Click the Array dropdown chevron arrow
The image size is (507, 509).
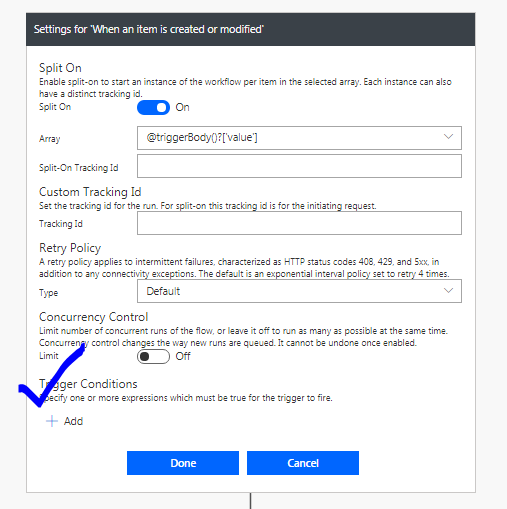pos(448,137)
